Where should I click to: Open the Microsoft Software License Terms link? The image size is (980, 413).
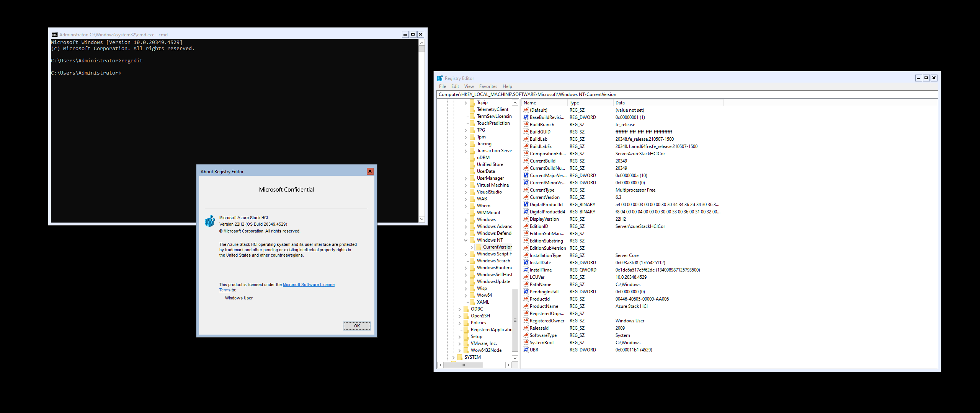click(x=308, y=285)
